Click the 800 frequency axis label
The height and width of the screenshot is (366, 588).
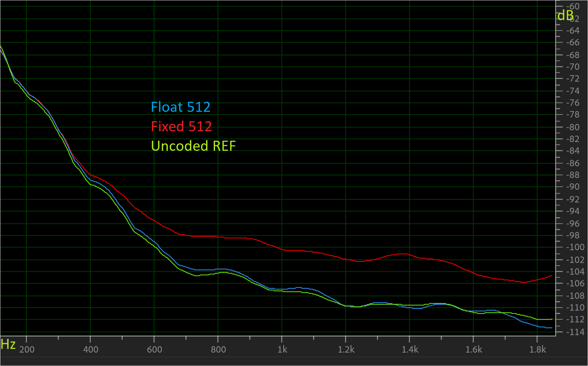pyautogui.click(x=218, y=350)
